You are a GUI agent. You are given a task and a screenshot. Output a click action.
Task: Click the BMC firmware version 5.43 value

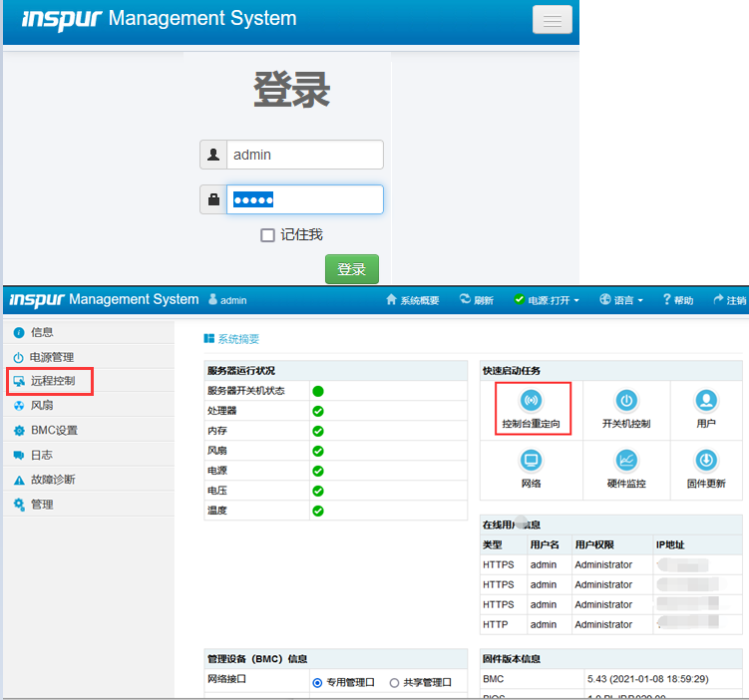click(x=647, y=679)
